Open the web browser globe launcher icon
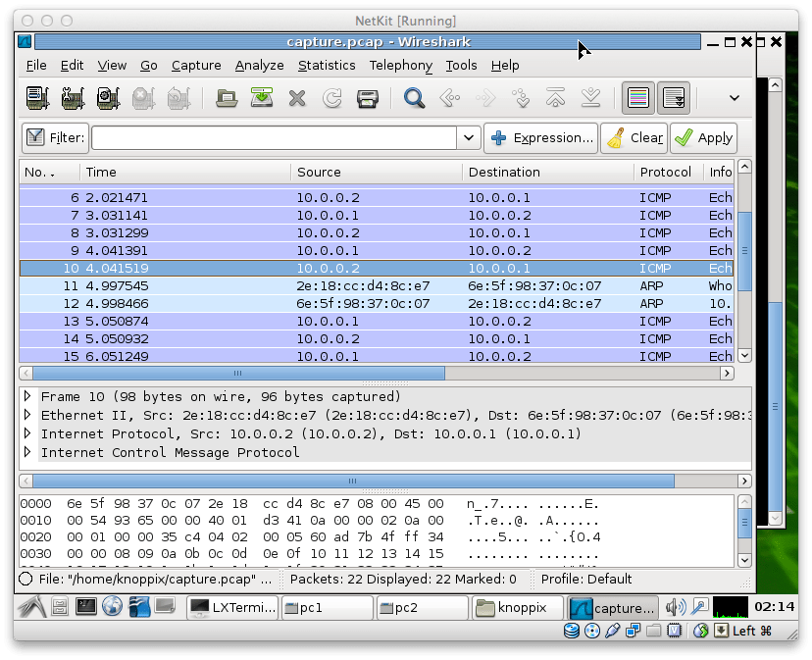812x660 pixels. [x=112, y=606]
